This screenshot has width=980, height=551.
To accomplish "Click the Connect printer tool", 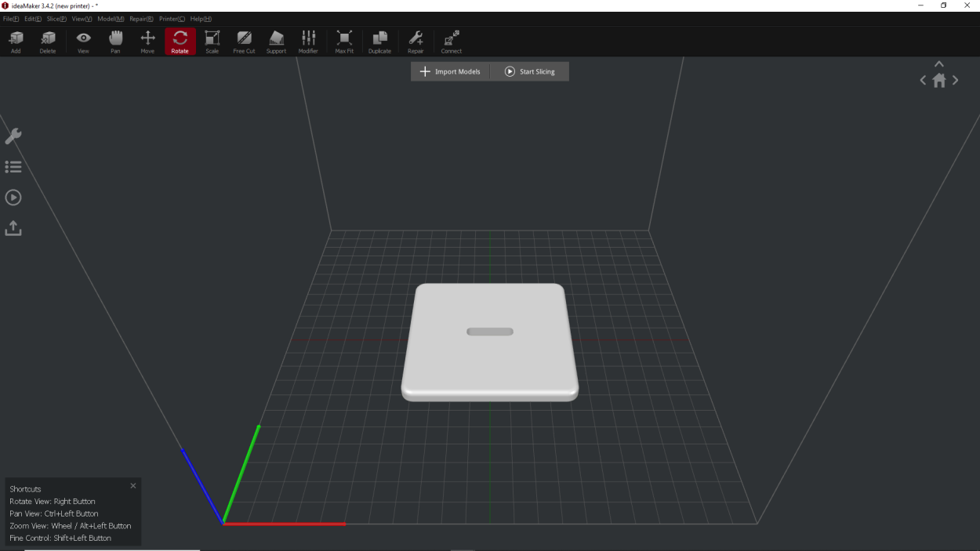I will coord(452,42).
